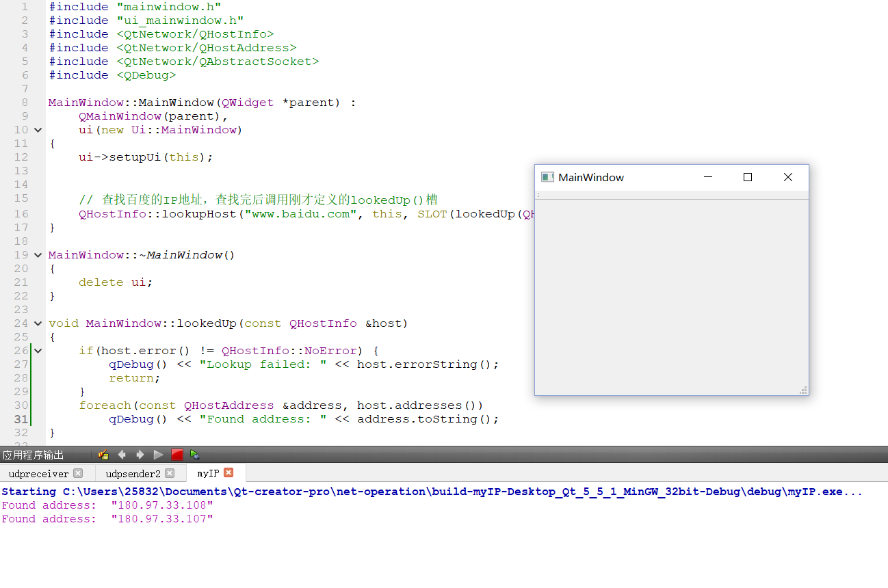This screenshot has height=588, width=888.
Task: Click the 应用程序输出 pane title
Action: click(x=33, y=455)
